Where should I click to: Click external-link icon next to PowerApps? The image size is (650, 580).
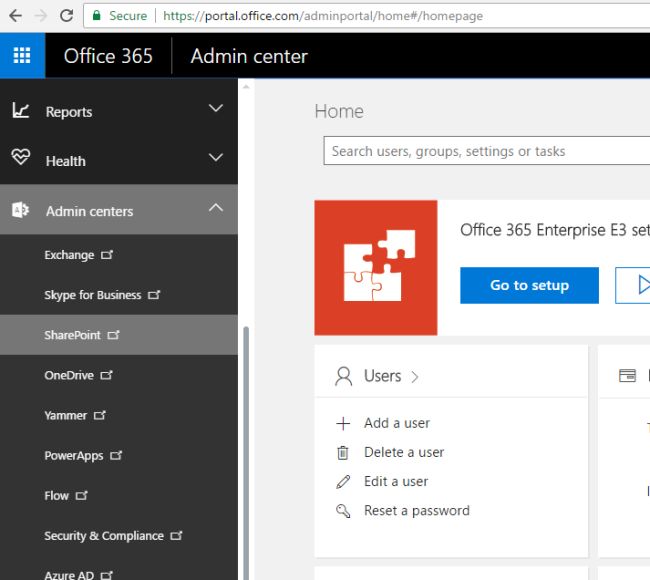116,455
